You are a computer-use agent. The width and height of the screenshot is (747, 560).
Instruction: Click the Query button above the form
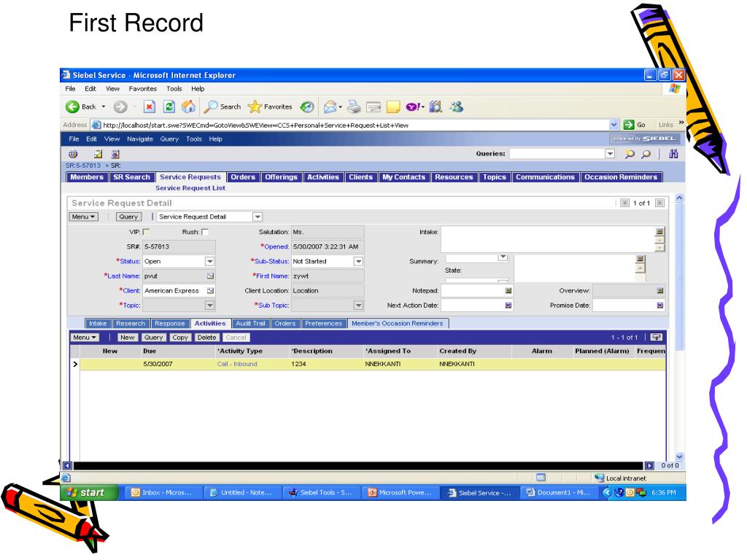pyautogui.click(x=128, y=217)
